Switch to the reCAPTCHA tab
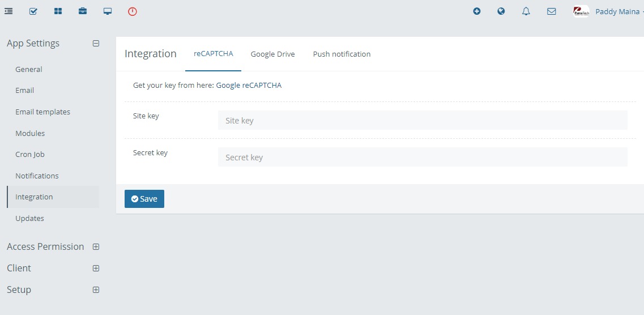 [213, 54]
